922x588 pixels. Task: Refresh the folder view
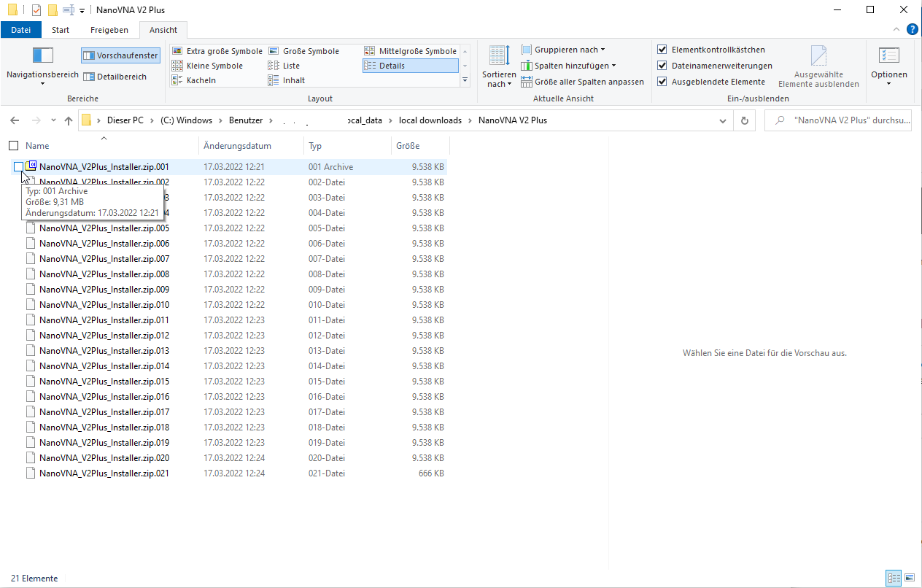pos(744,120)
